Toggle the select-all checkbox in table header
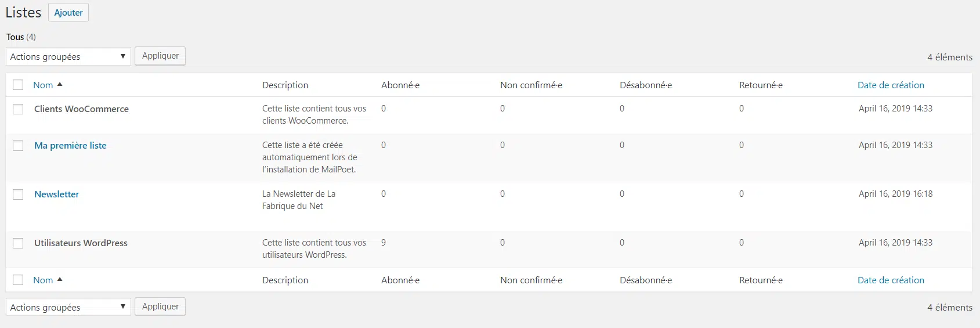The image size is (980, 328). [18, 85]
